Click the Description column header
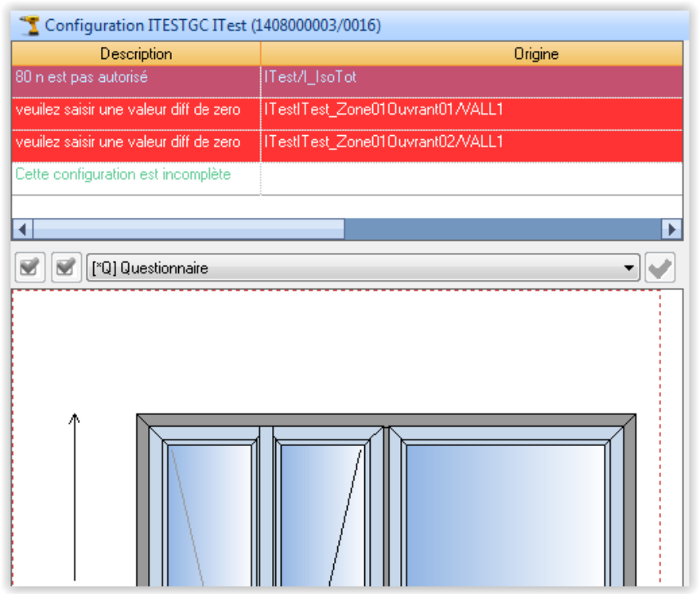This screenshot has height=594, width=700. tap(136, 54)
